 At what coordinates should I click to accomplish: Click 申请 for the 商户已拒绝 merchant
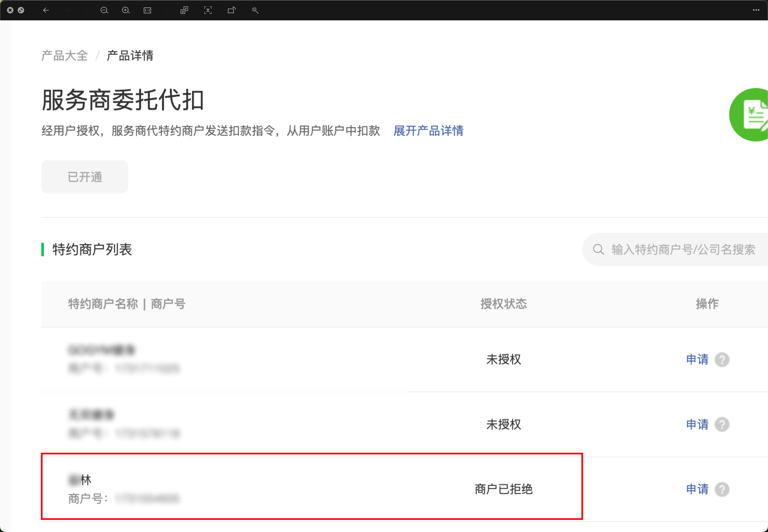click(697, 489)
